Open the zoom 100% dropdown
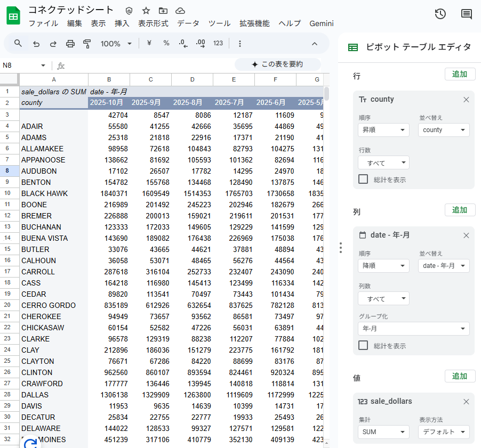The width and height of the screenshot is (481, 448). click(116, 44)
